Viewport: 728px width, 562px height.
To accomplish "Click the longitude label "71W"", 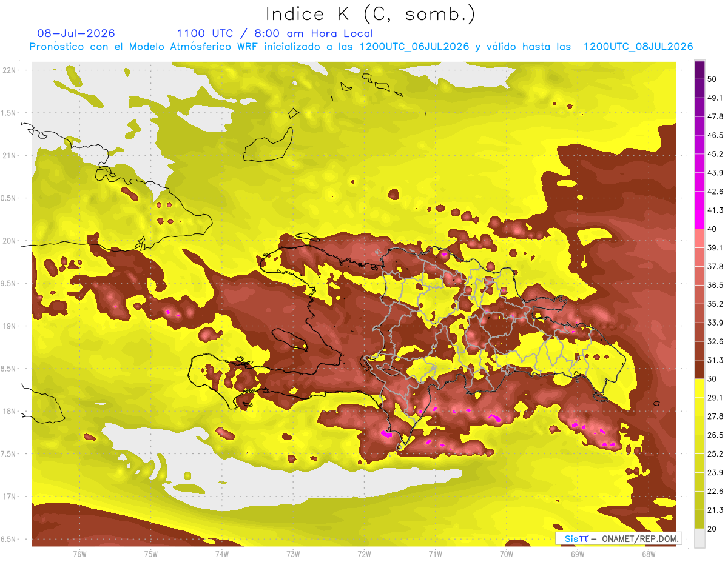I will point(435,554).
